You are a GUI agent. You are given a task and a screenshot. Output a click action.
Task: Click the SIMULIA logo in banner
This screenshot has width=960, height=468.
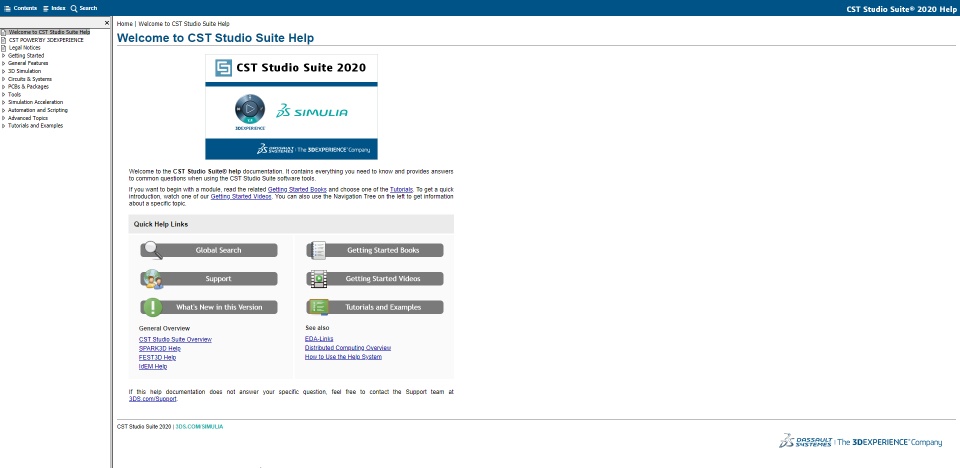point(312,111)
